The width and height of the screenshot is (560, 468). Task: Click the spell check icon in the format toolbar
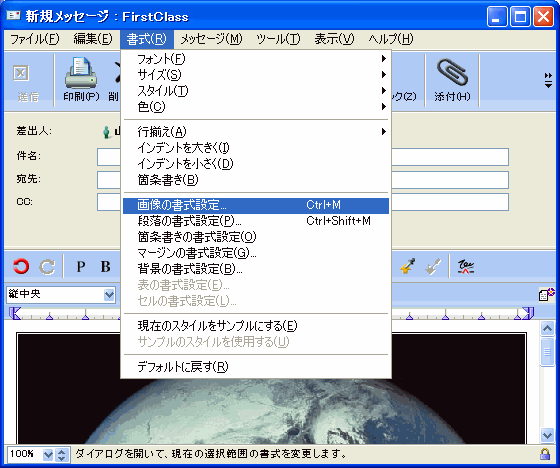click(x=466, y=267)
